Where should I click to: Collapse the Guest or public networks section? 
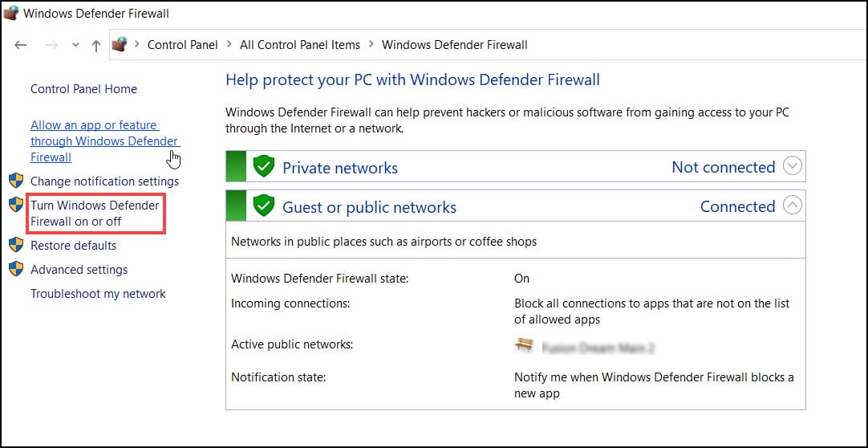(x=793, y=206)
